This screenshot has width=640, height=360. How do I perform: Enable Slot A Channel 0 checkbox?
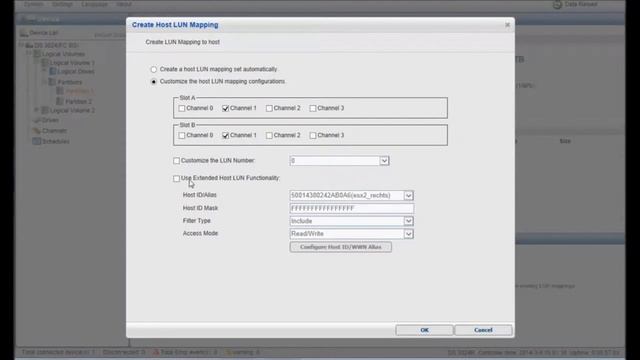182,108
